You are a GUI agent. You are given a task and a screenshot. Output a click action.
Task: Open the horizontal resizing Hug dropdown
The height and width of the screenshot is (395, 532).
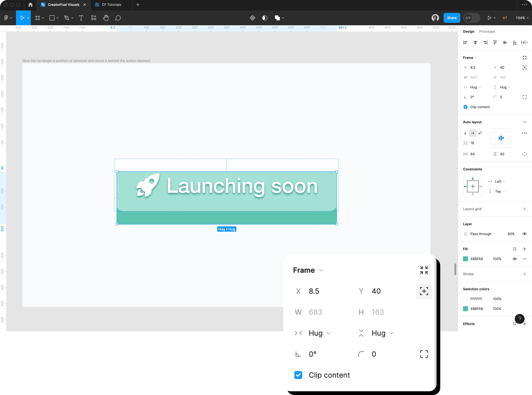(474, 87)
